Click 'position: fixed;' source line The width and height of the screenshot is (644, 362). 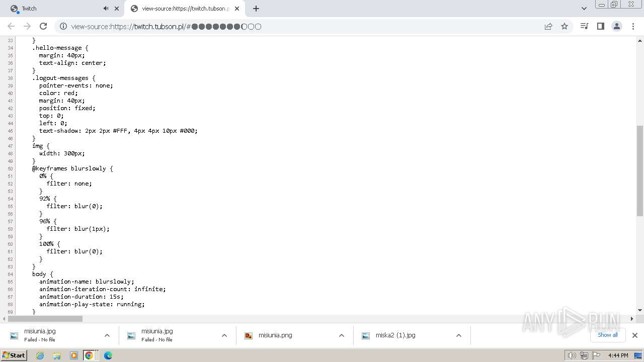(67, 108)
